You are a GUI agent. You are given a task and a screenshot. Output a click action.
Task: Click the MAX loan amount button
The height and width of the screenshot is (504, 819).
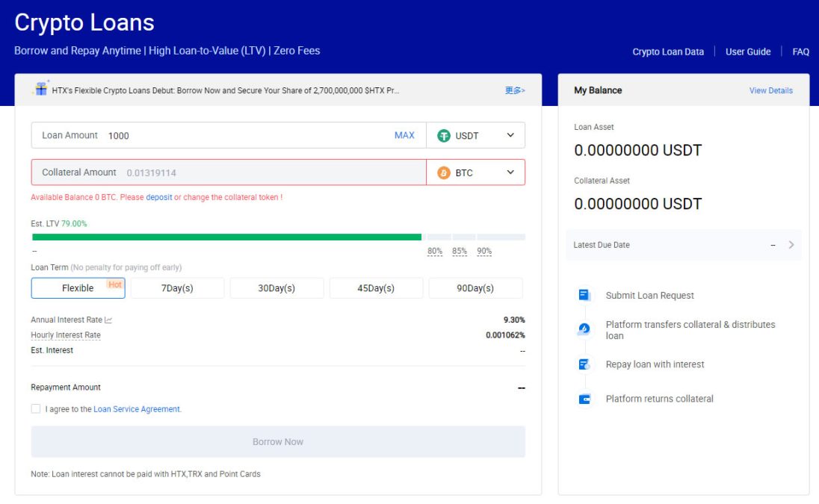coord(404,135)
